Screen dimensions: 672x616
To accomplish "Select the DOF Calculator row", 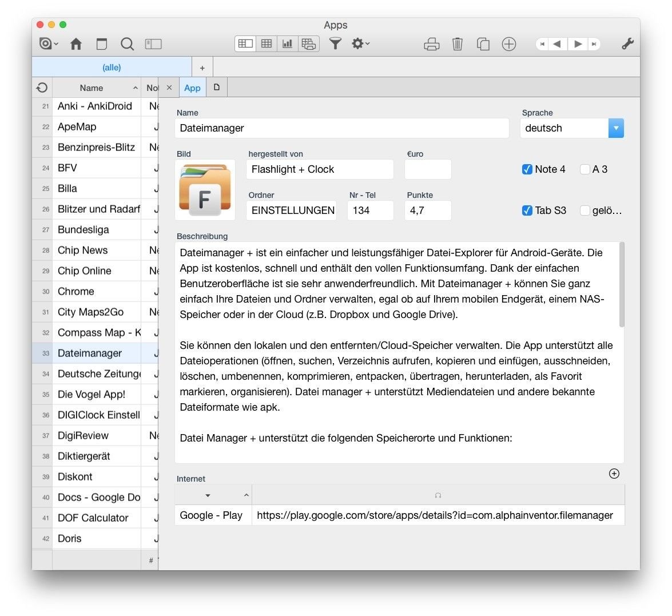I will [95, 518].
